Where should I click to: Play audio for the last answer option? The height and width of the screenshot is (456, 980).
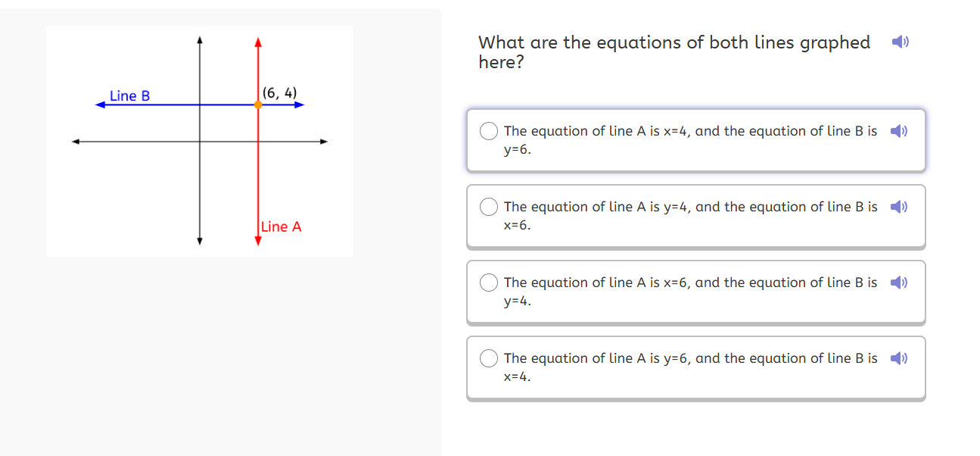tap(899, 358)
